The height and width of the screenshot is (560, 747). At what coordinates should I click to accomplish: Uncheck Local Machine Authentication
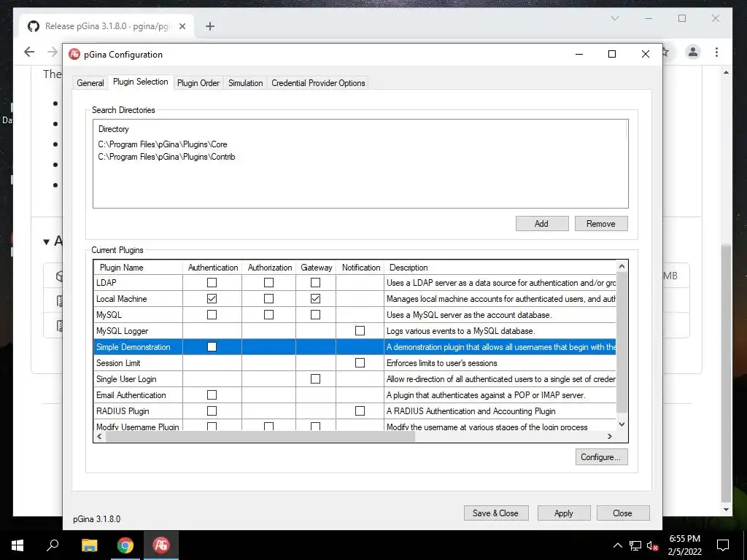(x=212, y=298)
